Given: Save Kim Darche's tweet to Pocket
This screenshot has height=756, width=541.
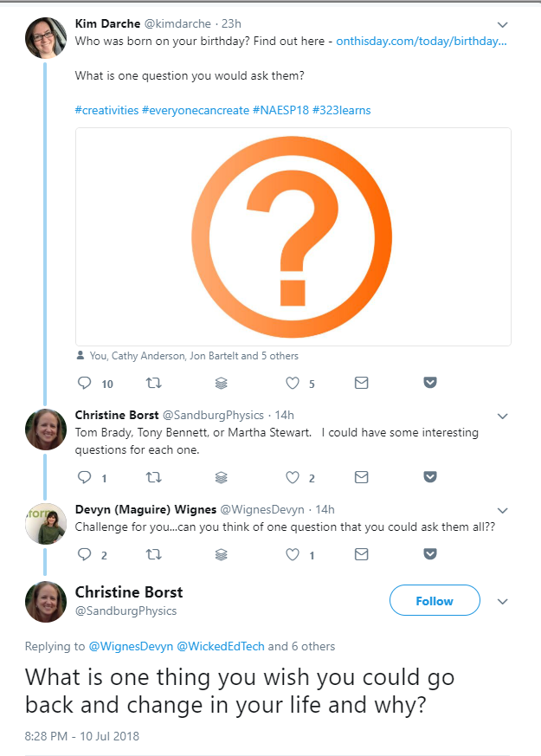Looking at the screenshot, I should (430, 383).
